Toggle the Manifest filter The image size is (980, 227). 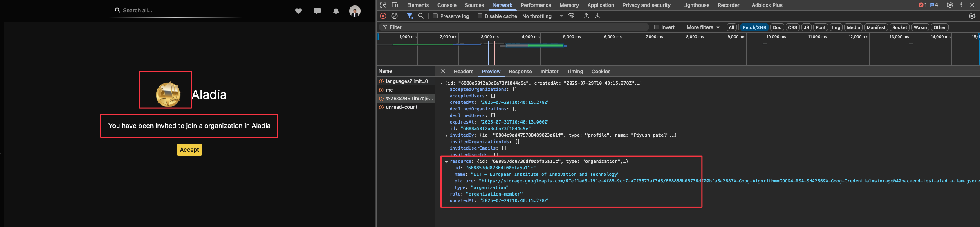point(876,27)
